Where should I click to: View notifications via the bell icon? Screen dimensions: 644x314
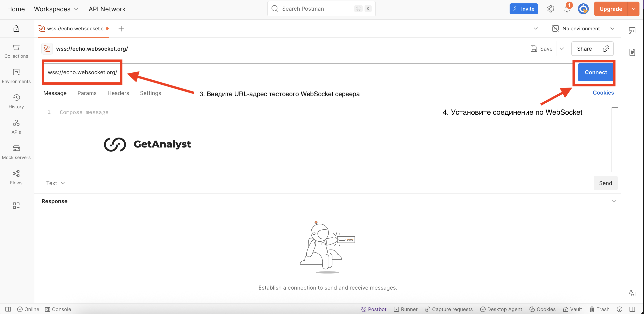click(567, 9)
